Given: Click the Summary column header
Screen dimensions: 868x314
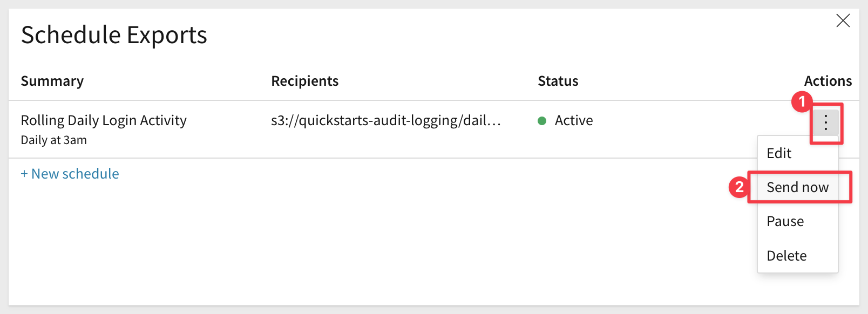Looking at the screenshot, I should coord(52,81).
